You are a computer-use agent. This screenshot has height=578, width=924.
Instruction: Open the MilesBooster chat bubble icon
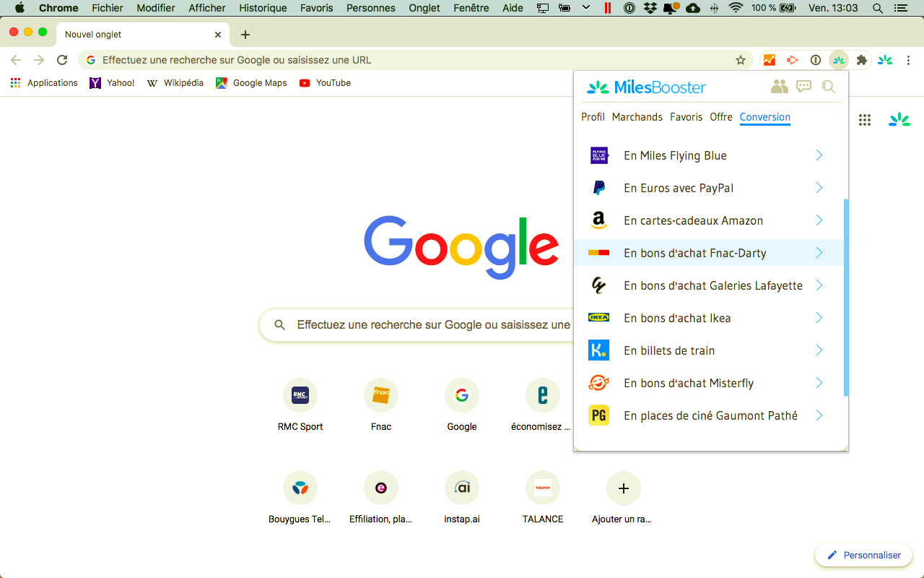coord(803,87)
